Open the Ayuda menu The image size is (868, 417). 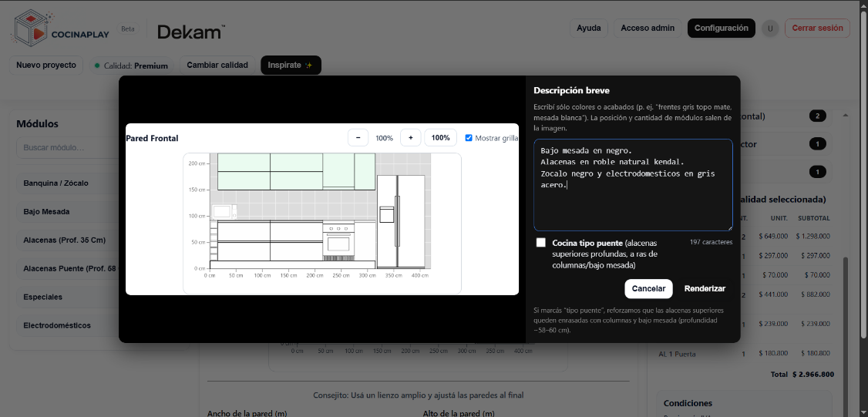[588, 29]
